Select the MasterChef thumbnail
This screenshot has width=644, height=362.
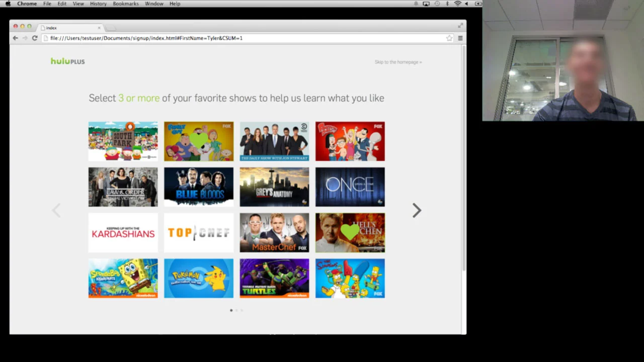pos(274,233)
